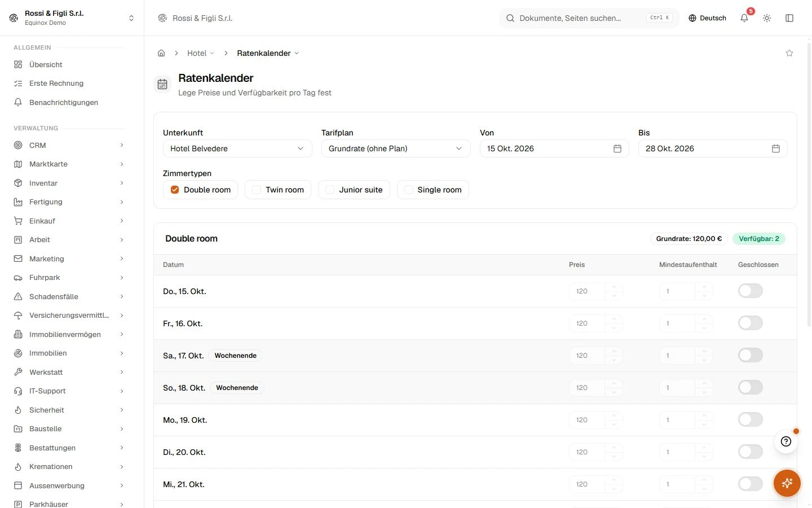Open the help question mark button
The width and height of the screenshot is (812, 508).
coord(786,441)
